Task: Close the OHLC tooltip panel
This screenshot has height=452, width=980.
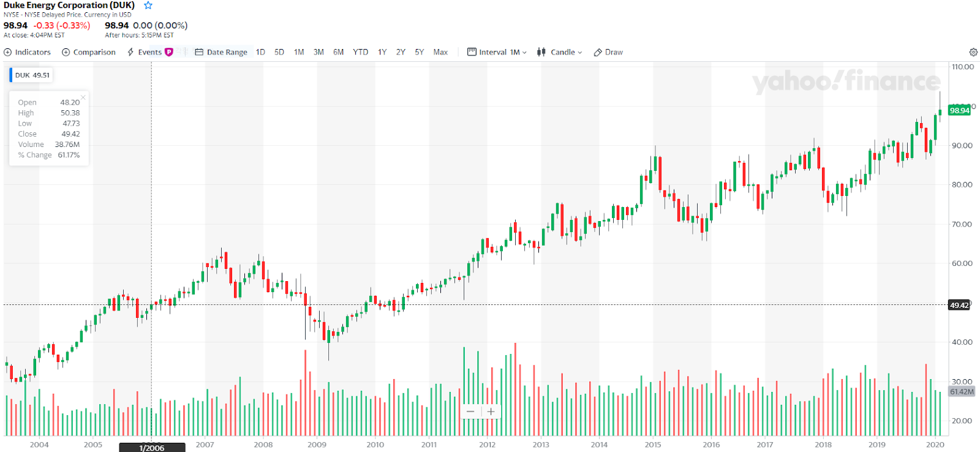Action: 83,97
